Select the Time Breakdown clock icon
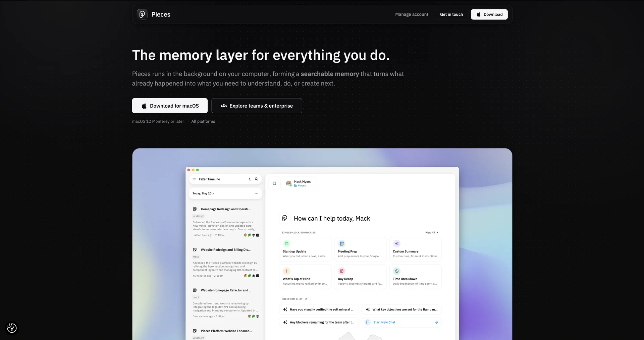Image resolution: width=644 pixels, height=340 pixels. tap(396, 271)
